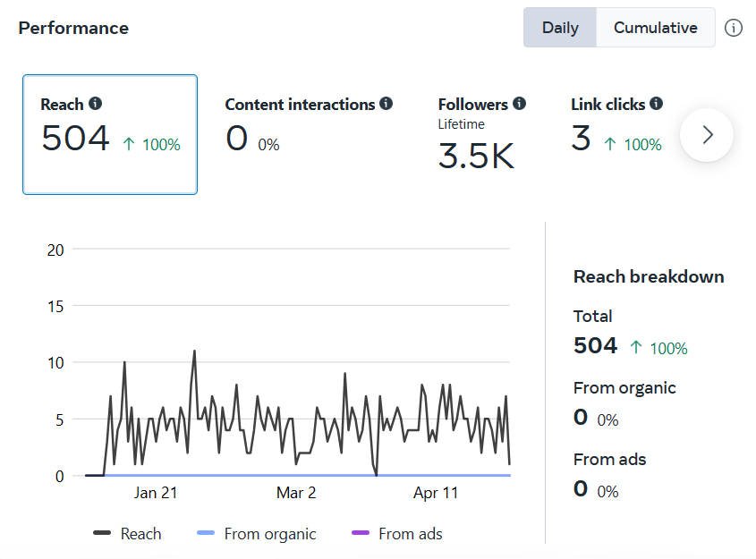The width and height of the screenshot is (756, 559).
Task: Click the purple From ads legend swatch
Action: [361, 534]
